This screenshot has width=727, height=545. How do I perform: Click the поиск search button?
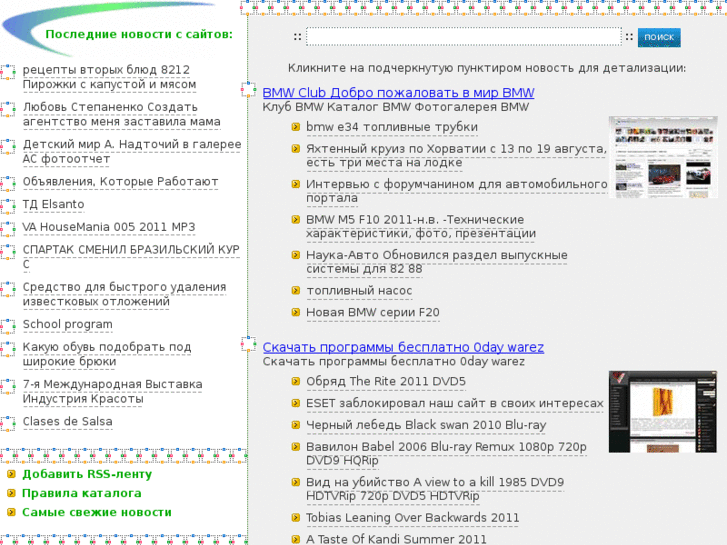[x=659, y=37]
